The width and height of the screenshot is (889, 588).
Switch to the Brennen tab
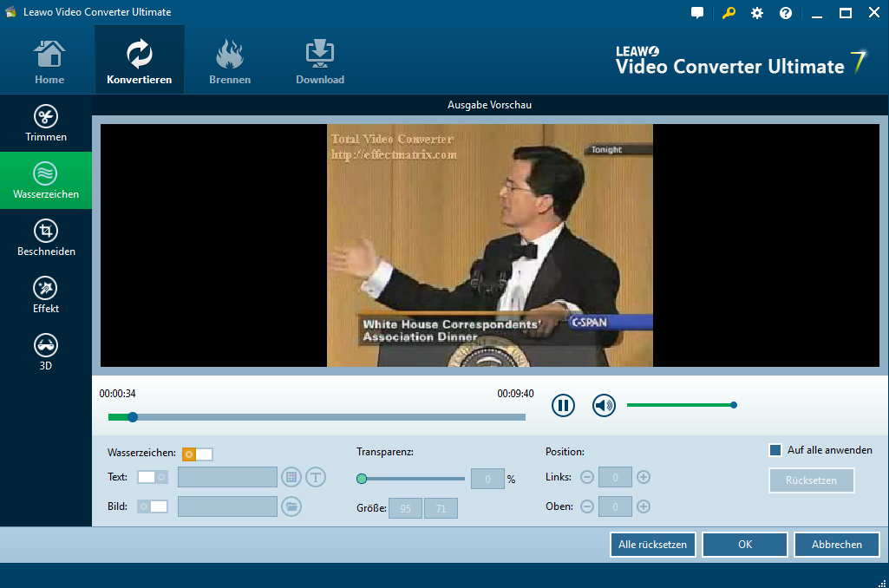[230, 61]
